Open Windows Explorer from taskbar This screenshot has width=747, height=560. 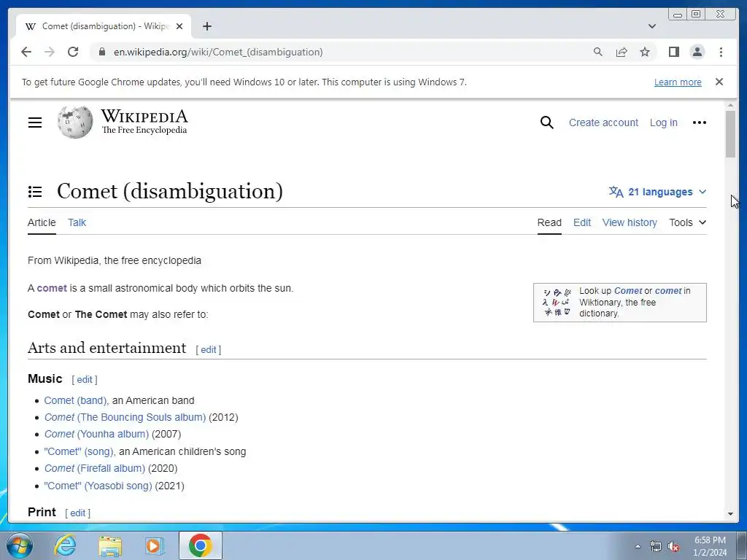pos(110,545)
